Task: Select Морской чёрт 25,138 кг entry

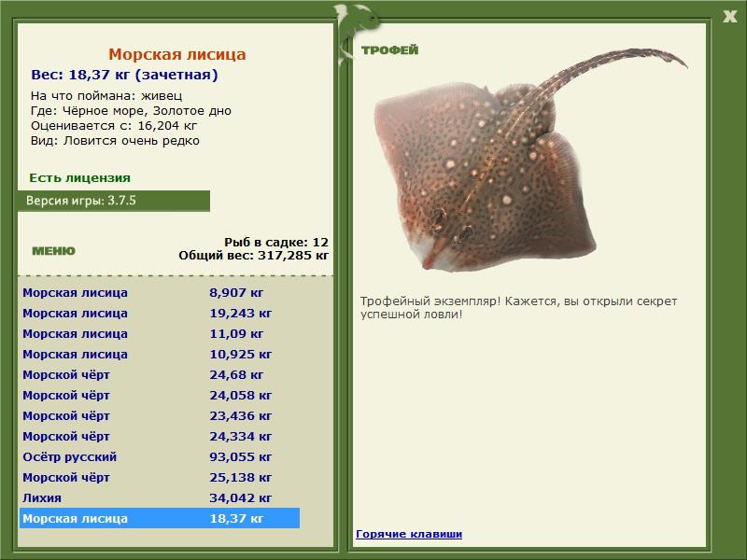Action: [159, 477]
